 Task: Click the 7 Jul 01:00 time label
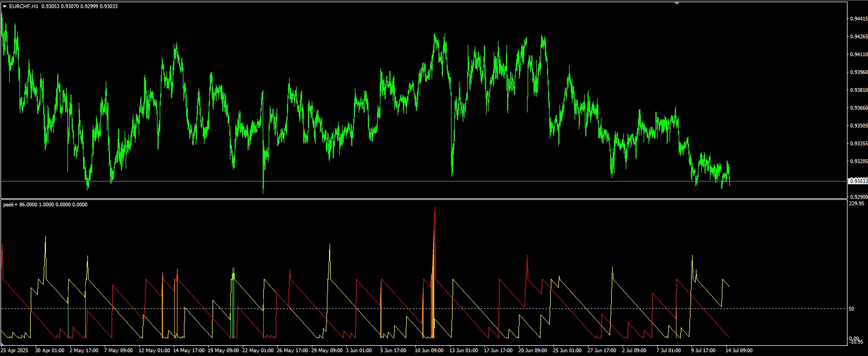pos(669,351)
